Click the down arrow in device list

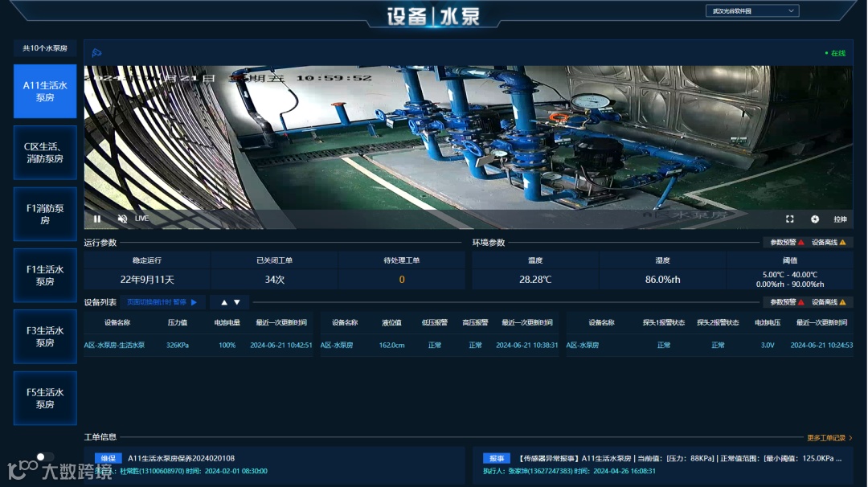[237, 303]
